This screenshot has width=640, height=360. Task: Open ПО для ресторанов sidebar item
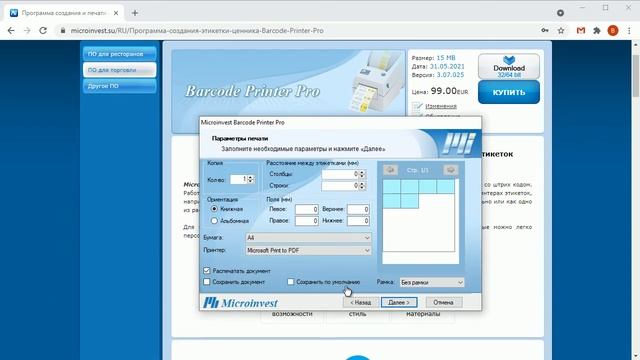(120, 54)
